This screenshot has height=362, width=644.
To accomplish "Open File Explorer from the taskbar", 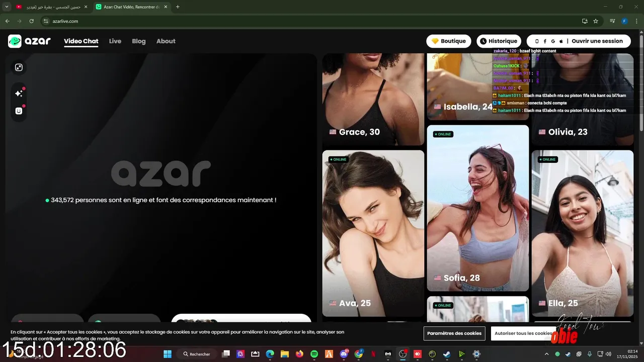I will 284,354.
